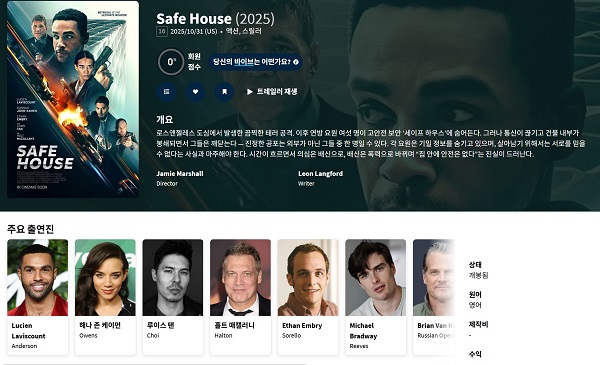Open 홀트 매캘러니 cast name link
Viewport: 600px width, 365px height.
pos(235,325)
